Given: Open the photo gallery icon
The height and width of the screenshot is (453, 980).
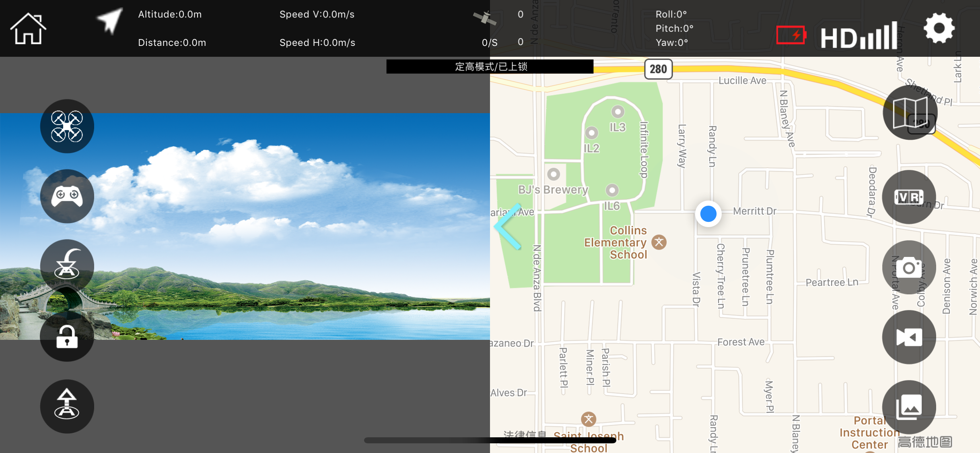Looking at the screenshot, I should (909, 407).
